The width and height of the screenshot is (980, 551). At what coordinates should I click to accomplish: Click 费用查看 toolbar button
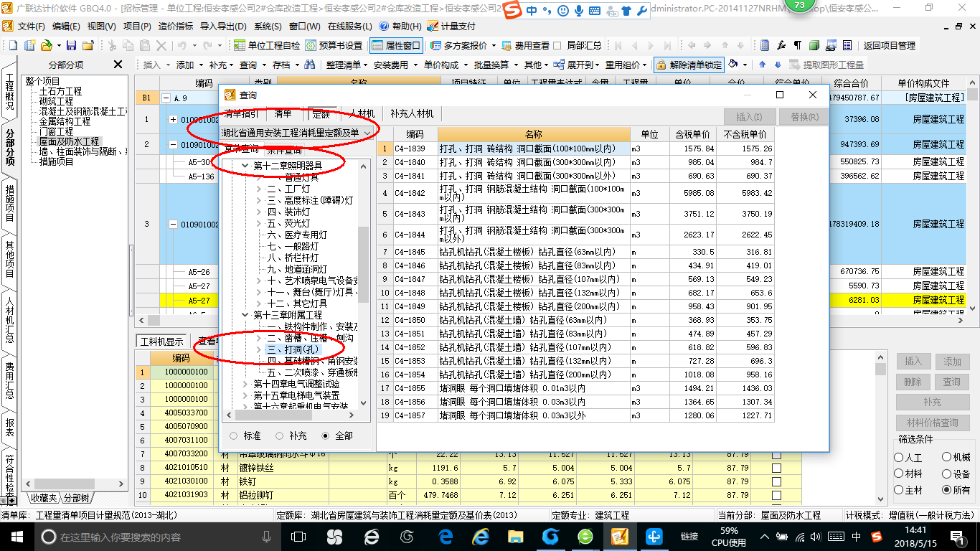[526, 45]
